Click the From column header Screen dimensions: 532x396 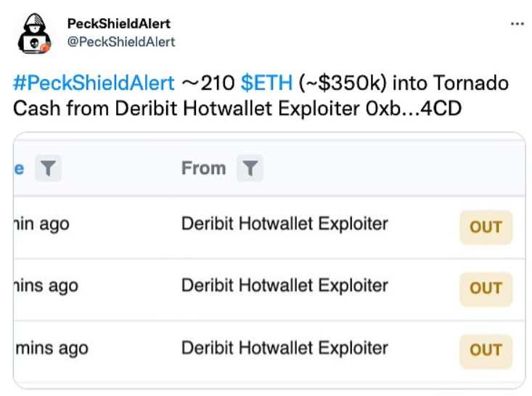[x=203, y=168]
